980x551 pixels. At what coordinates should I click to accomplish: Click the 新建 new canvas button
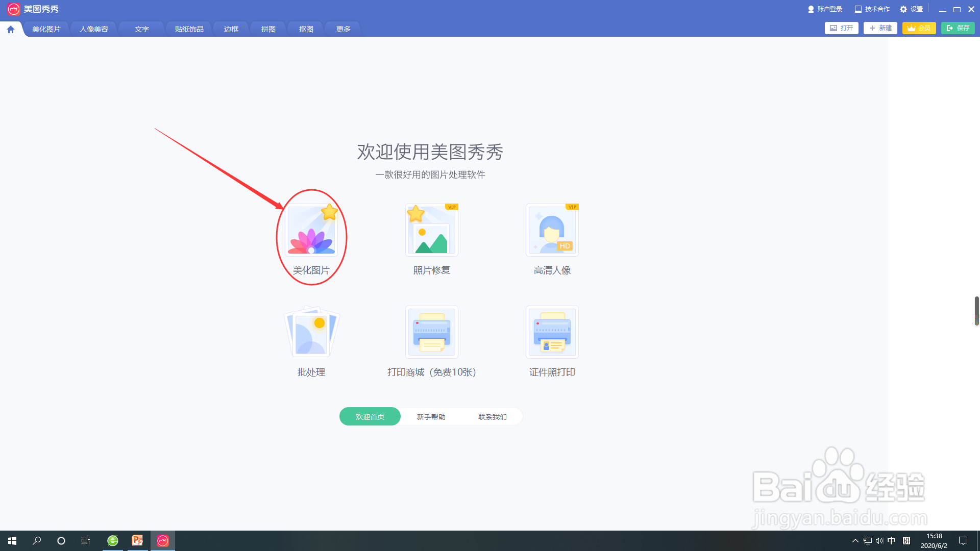tap(880, 28)
